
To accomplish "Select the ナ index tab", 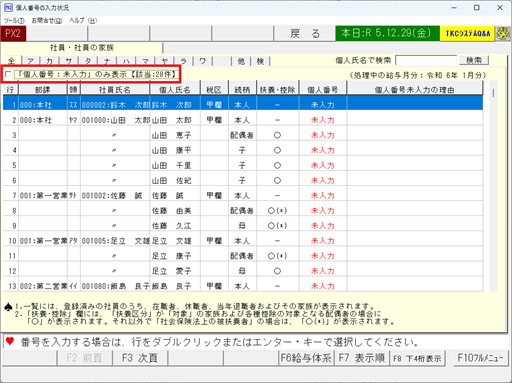I will (107, 61).
